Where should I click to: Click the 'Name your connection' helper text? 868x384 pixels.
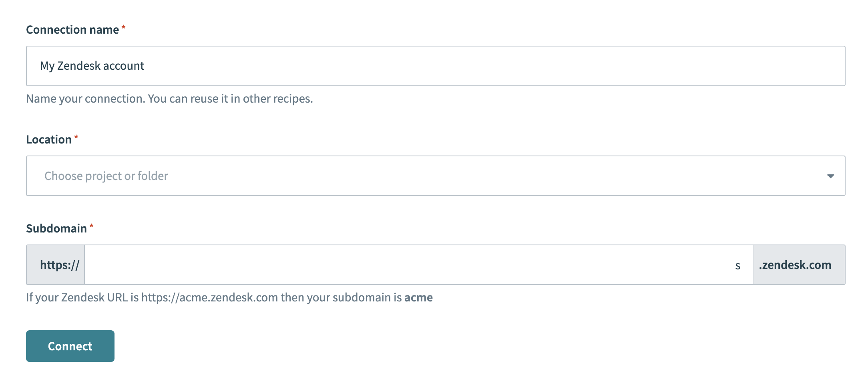point(169,98)
